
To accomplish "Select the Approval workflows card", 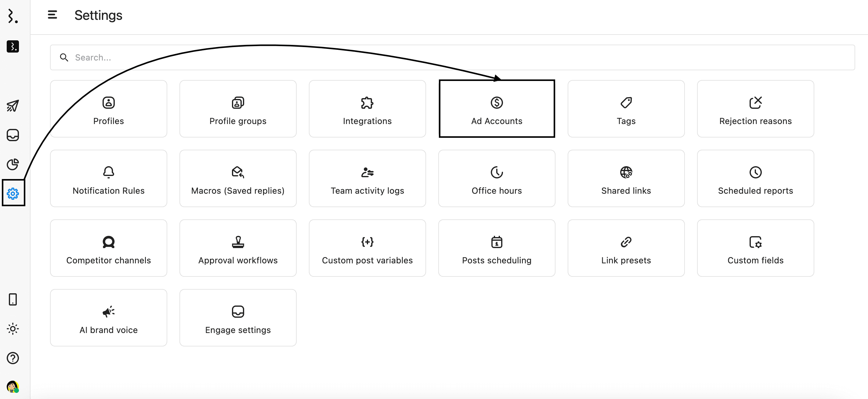I will [x=238, y=248].
